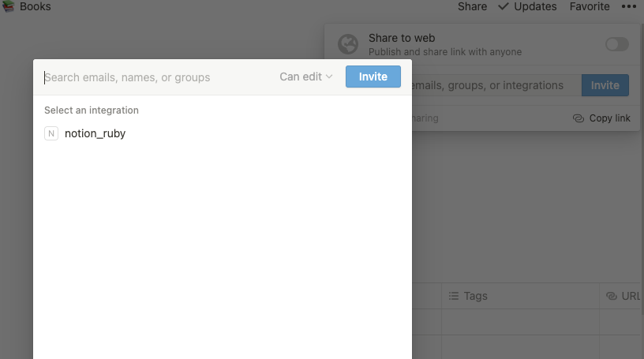Open the Share menu
The image size is (644, 359).
[x=472, y=6]
